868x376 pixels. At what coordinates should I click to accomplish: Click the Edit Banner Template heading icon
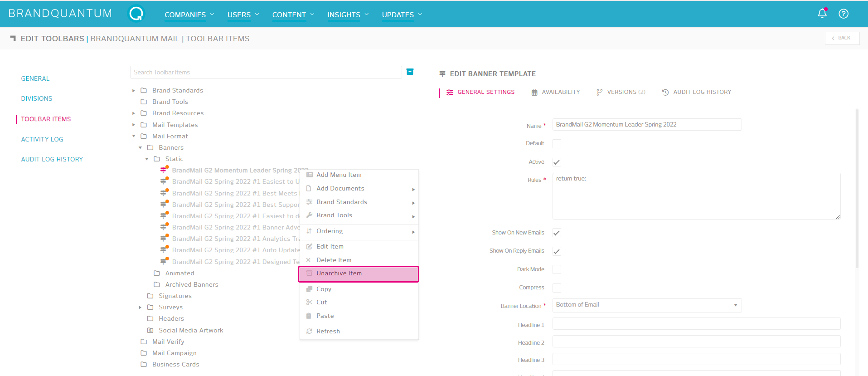pos(442,73)
